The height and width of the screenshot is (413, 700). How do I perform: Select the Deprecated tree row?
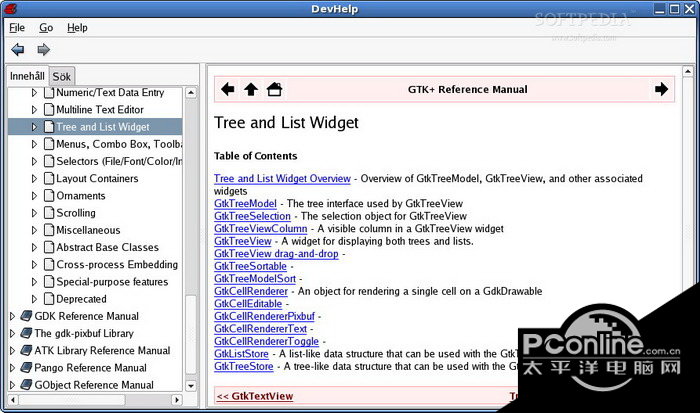tap(95, 299)
